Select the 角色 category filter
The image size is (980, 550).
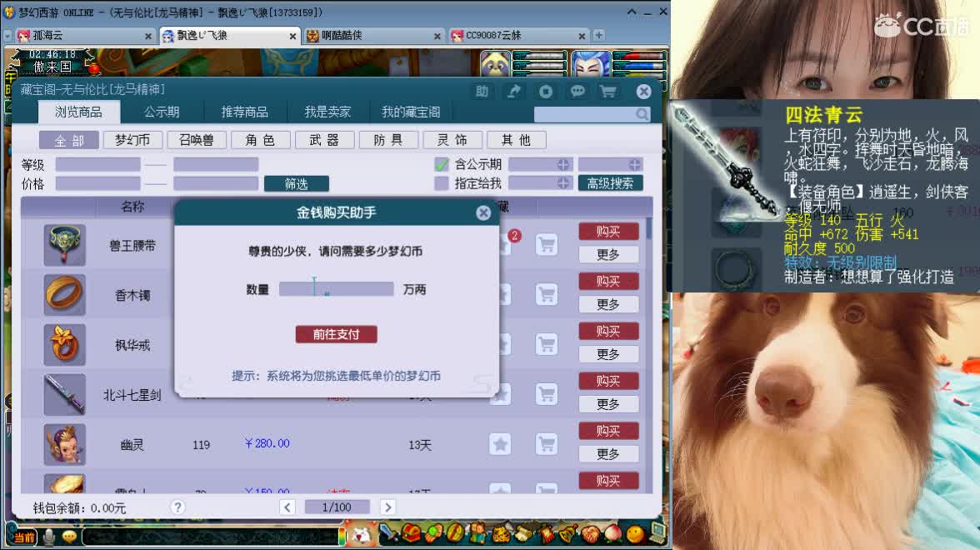coord(260,140)
